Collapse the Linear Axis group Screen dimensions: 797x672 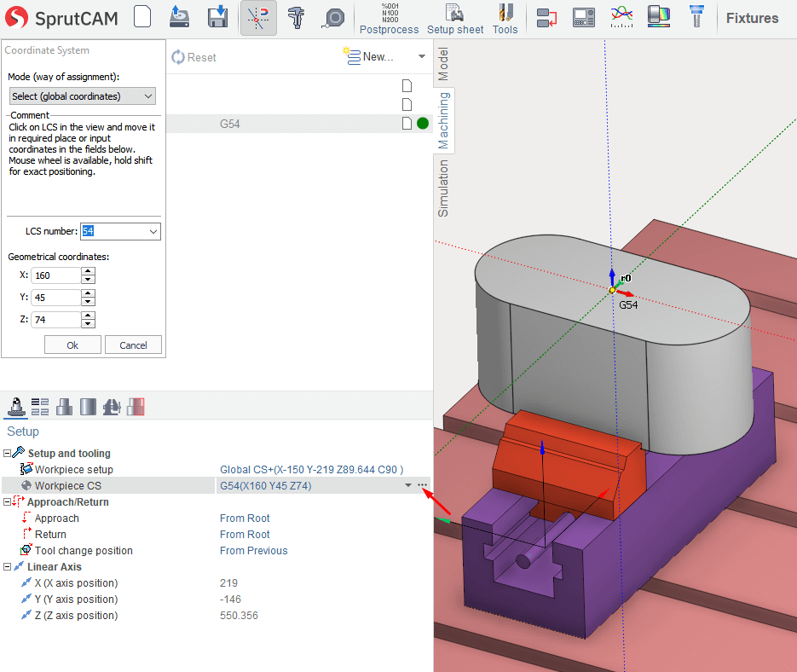[8, 567]
